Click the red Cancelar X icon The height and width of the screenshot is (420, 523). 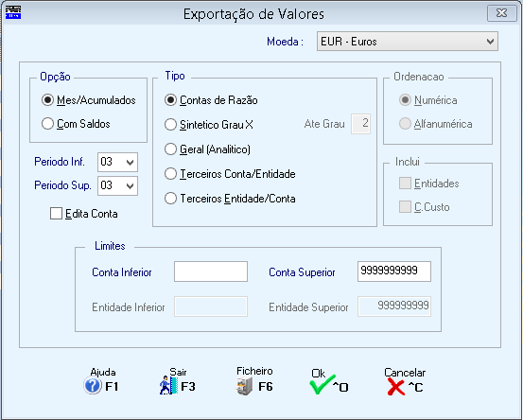[396, 387]
